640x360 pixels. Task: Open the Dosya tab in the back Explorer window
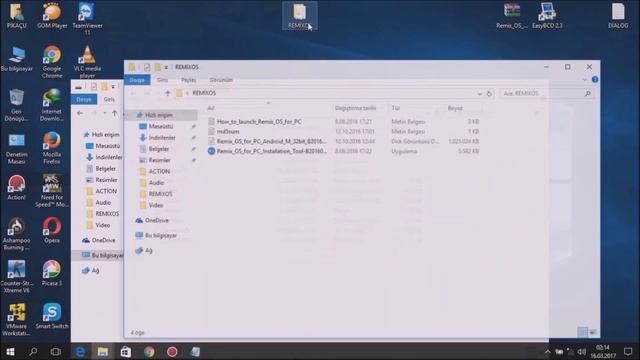[x=84, y=99]
